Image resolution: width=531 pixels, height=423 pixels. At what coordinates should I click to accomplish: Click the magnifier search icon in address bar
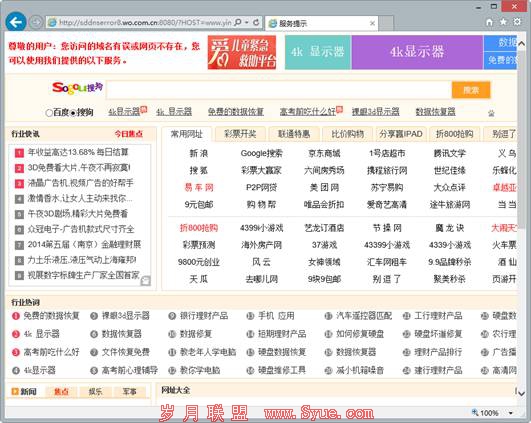(x=238, y=23)
